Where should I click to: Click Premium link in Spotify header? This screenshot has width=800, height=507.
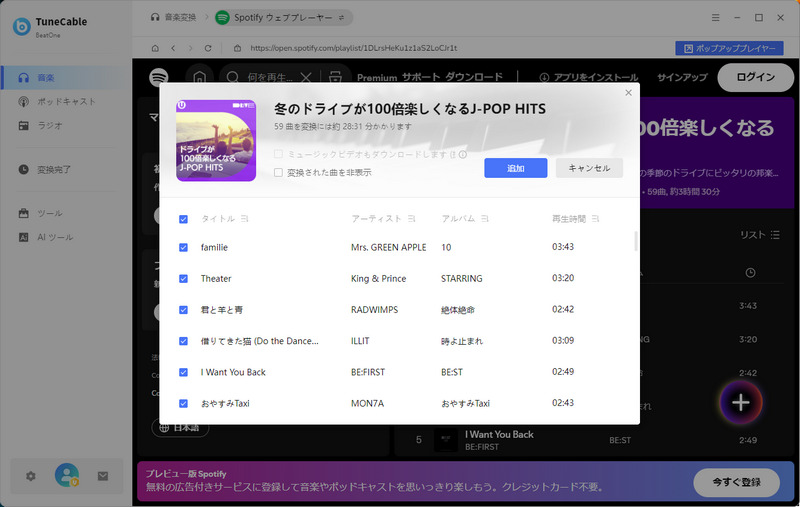point(377,78)
